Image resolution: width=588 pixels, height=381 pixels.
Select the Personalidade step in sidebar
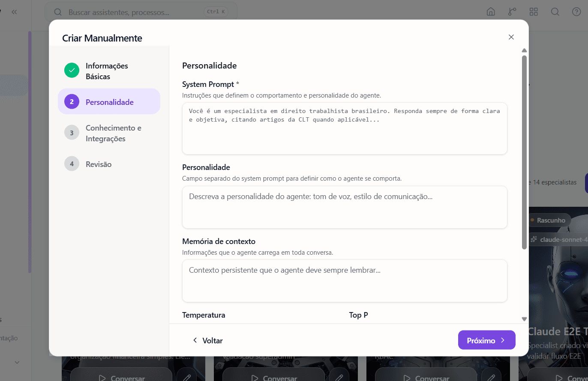click(109, 101)
